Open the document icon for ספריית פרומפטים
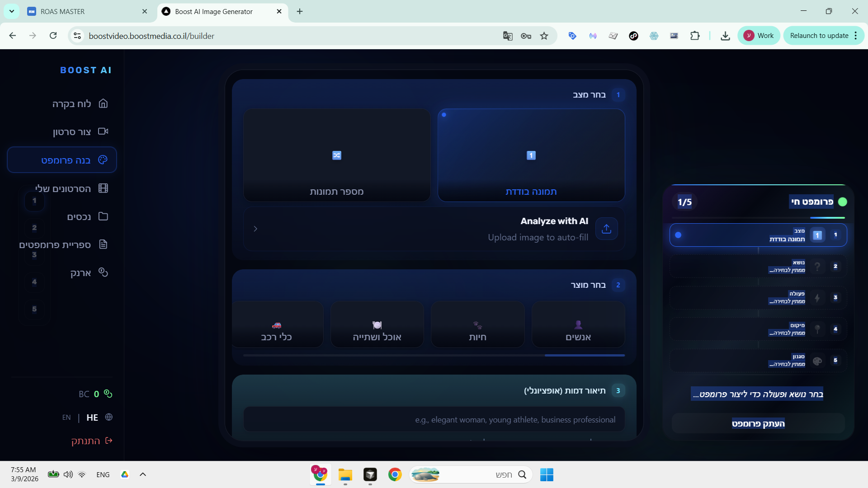This screenshot has height=488, width=868. 103,244
